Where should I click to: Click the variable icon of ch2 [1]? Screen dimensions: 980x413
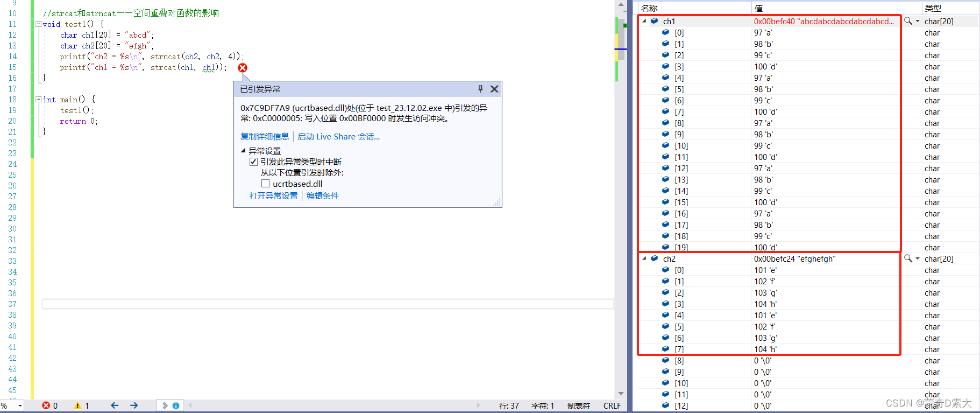tap(665, 281)
